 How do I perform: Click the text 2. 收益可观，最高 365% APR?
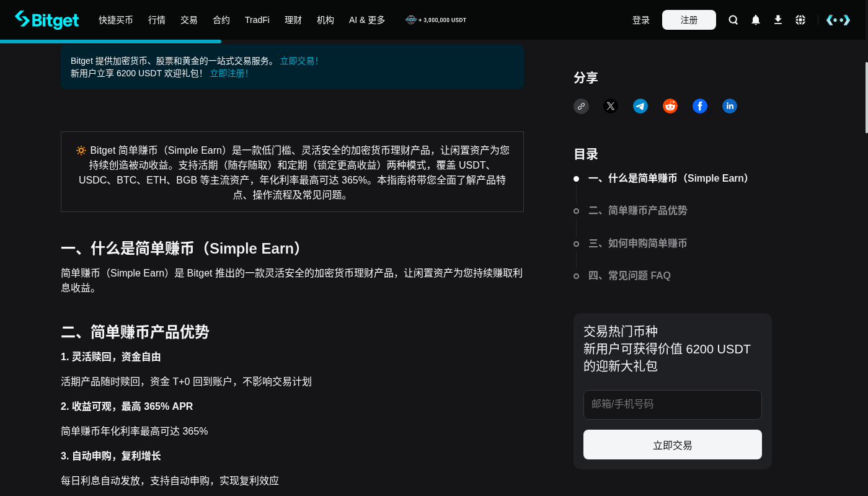(x=127, y=407)
